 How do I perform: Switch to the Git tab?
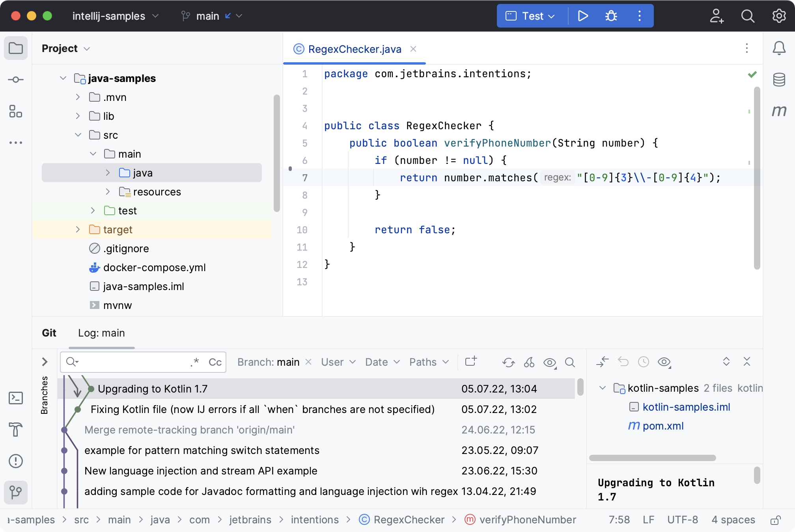coord(49,333)
